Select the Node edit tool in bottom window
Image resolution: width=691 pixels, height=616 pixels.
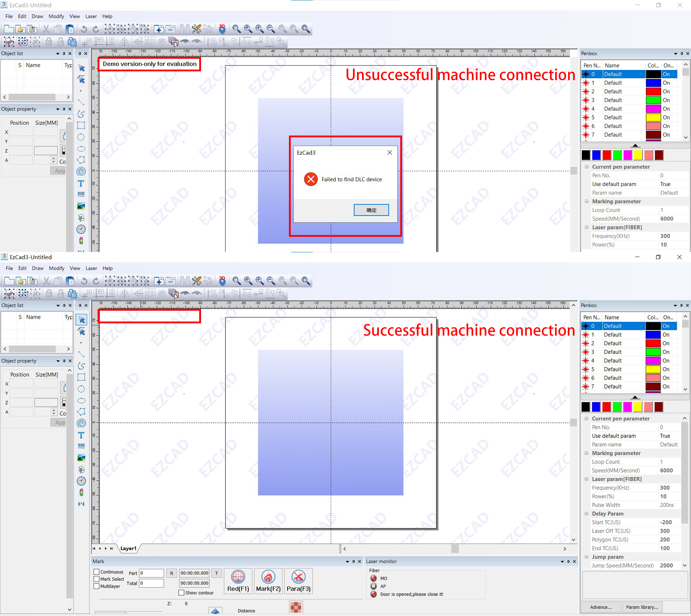(81, 331)
